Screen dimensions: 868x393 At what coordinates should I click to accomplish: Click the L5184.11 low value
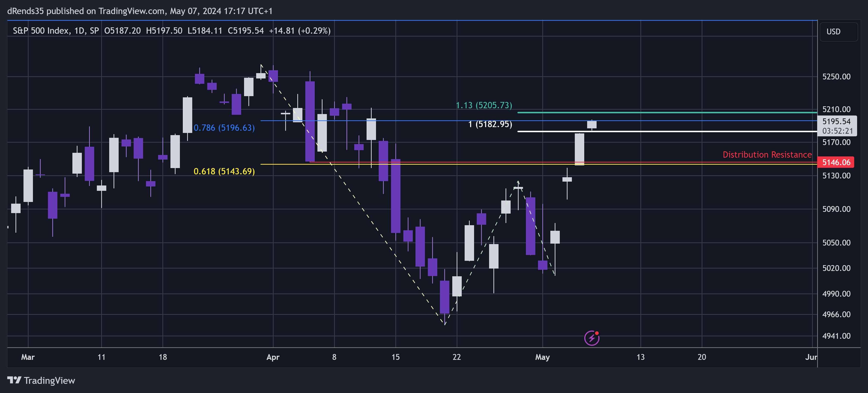point(205,31)
